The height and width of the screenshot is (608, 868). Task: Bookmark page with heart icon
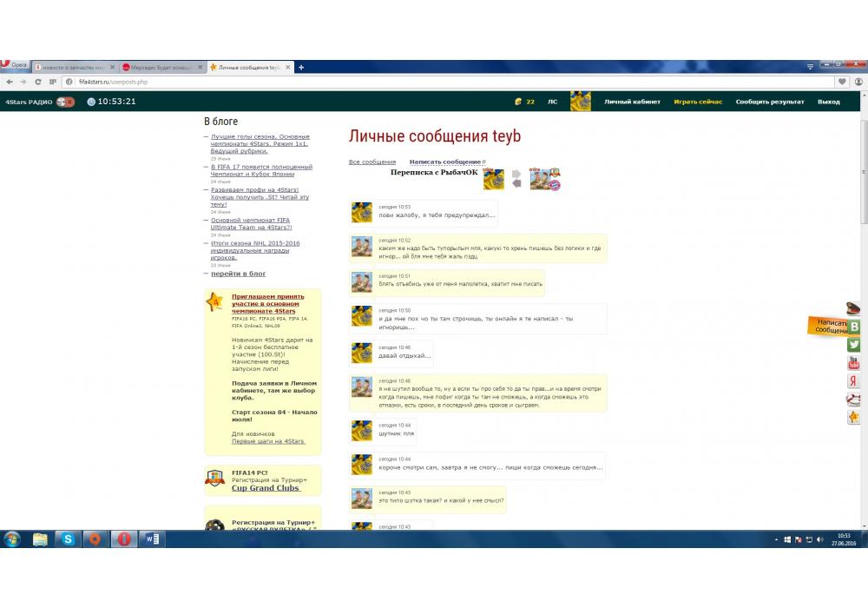coord(842,82)
